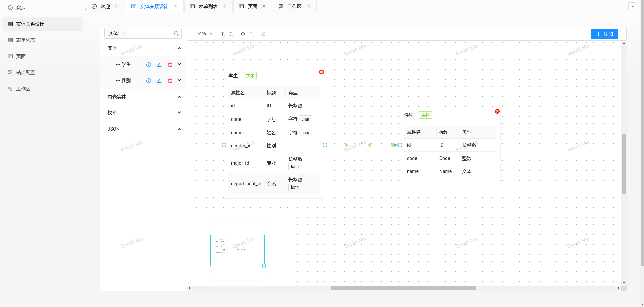This screenshot has width=644, height=307.
Task: Click the drag handle icon beside 性别
Action: point(118,80)
